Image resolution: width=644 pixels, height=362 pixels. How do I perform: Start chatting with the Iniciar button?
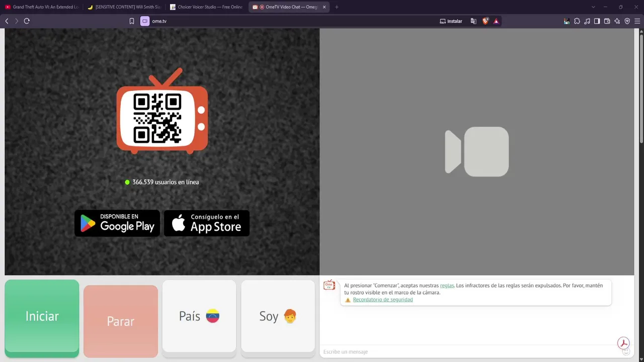[x=42, y=318]
